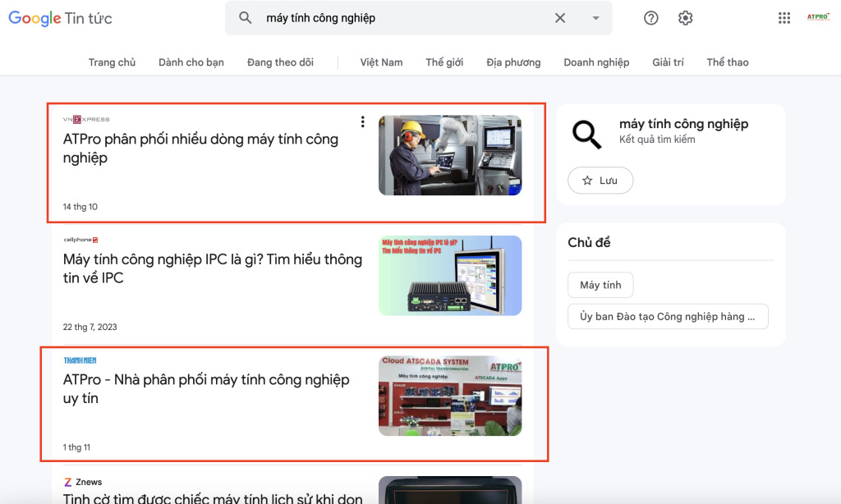Open the ATPro phân phối máy tính article headline

(201, 149)
